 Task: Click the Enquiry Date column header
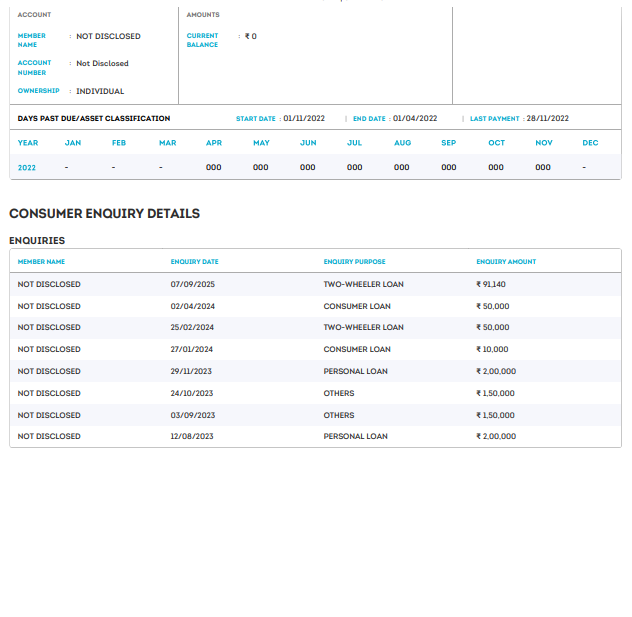pyautogui.click(x=194, y=262)
